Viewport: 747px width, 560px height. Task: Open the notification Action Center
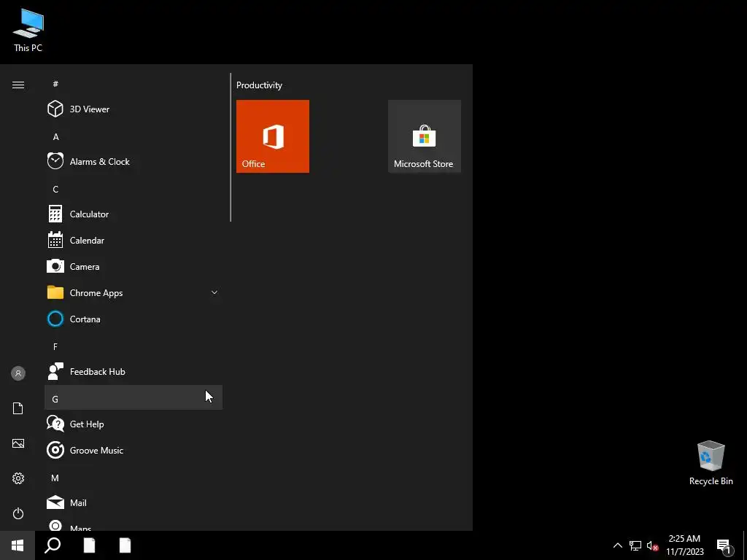point(724,545)
